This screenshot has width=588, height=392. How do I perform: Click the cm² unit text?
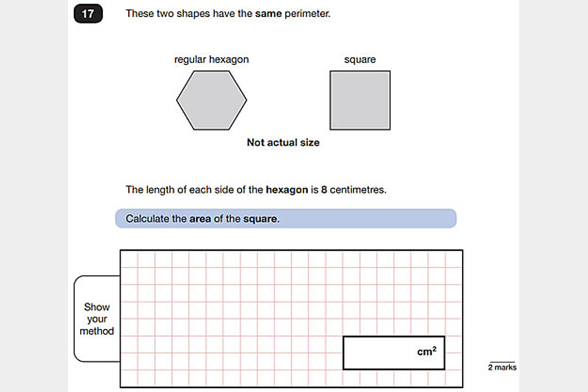click(x=426, y=352)
